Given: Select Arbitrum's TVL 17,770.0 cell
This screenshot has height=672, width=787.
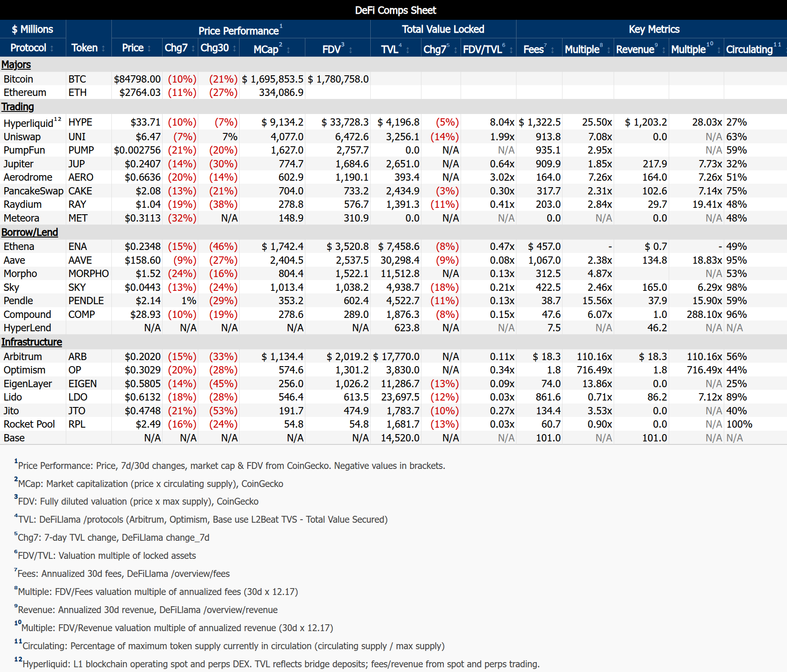Looking at the screenshot, I should [396, 357].
